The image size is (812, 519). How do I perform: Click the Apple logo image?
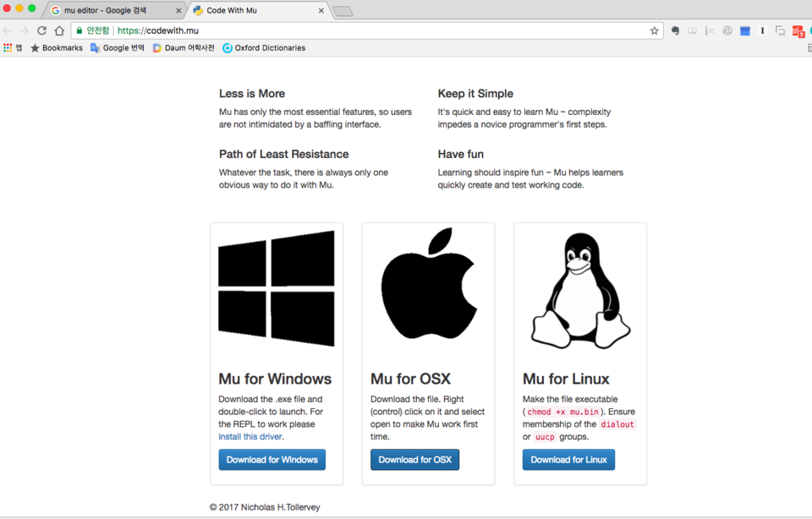pyautogui.click(x=429, y=283)
